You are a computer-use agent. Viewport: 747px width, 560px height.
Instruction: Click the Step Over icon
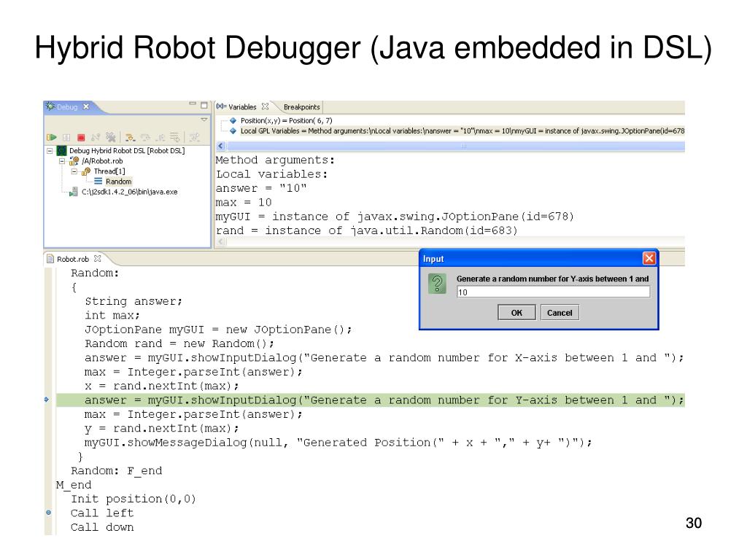click(145, 138)
